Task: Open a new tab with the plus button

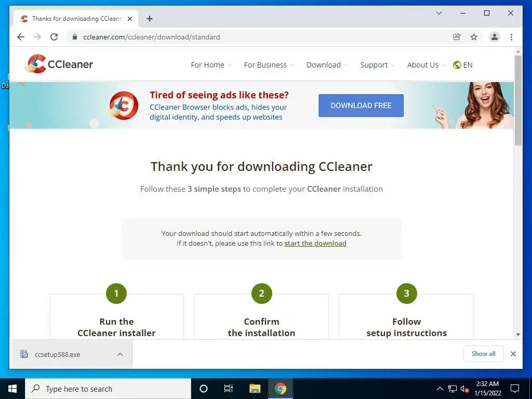Action: tap(150, 19)
